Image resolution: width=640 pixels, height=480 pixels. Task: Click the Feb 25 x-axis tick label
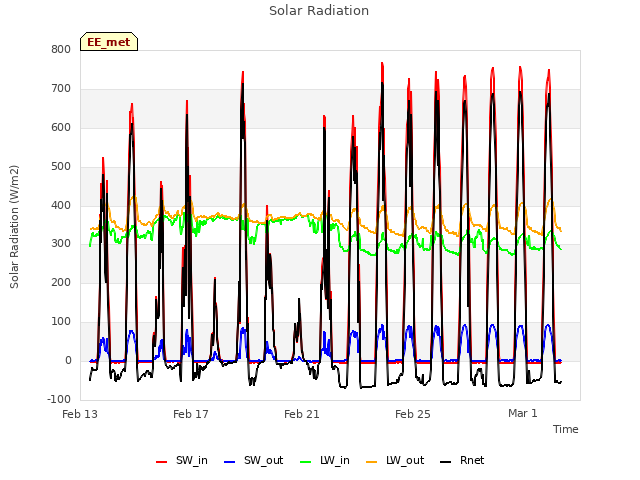coord(413,414)
